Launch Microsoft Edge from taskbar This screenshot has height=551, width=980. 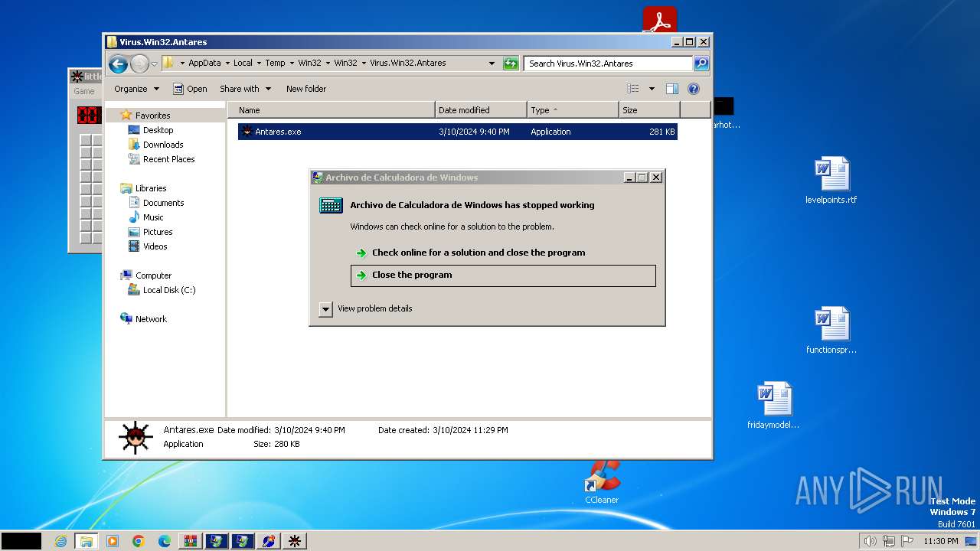point(165,541)
